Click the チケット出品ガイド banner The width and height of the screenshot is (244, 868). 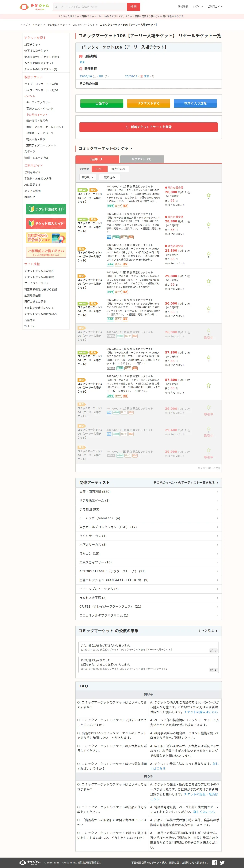46,209
